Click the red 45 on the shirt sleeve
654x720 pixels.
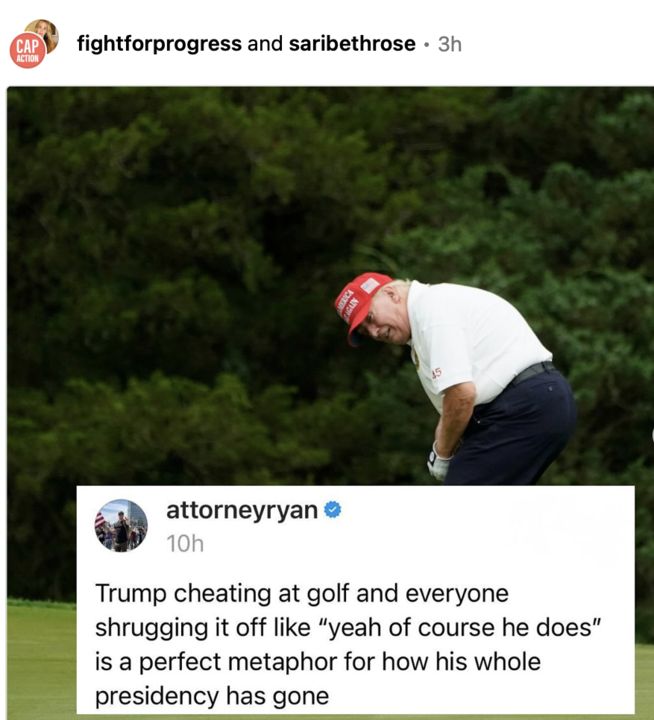(x=436, y=374)
